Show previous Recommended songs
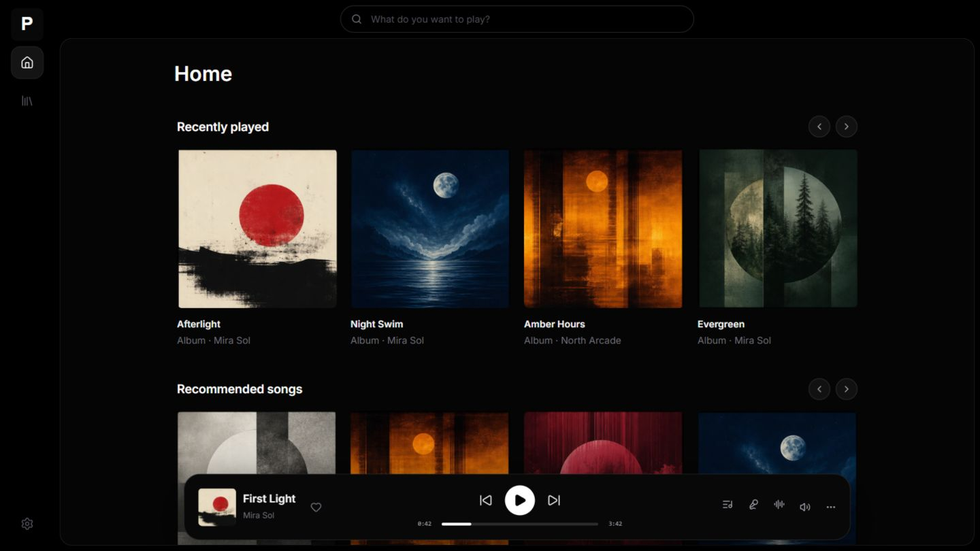 (819, 389)
